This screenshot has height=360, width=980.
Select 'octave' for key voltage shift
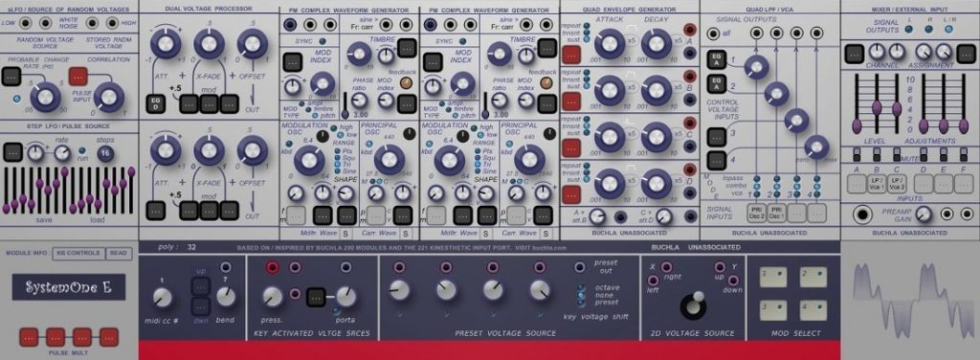pyautogui.click(x=581, y=288)
